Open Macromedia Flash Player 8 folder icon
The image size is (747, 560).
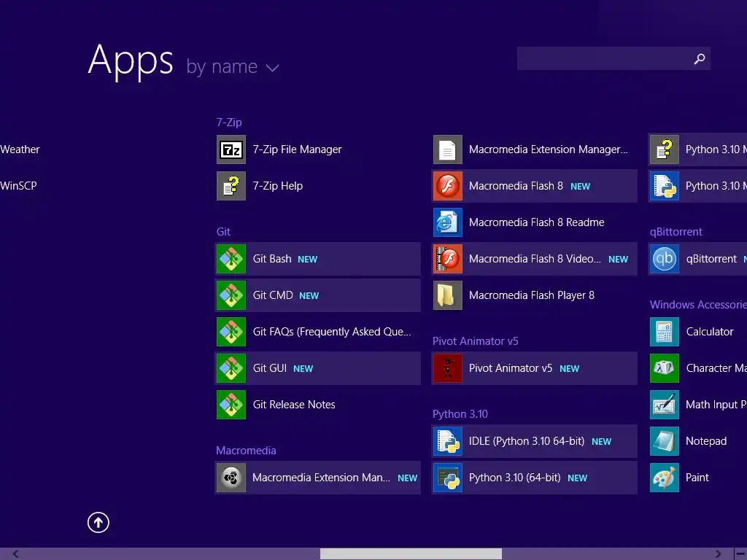pyautogui.click(x=447, y=295)
